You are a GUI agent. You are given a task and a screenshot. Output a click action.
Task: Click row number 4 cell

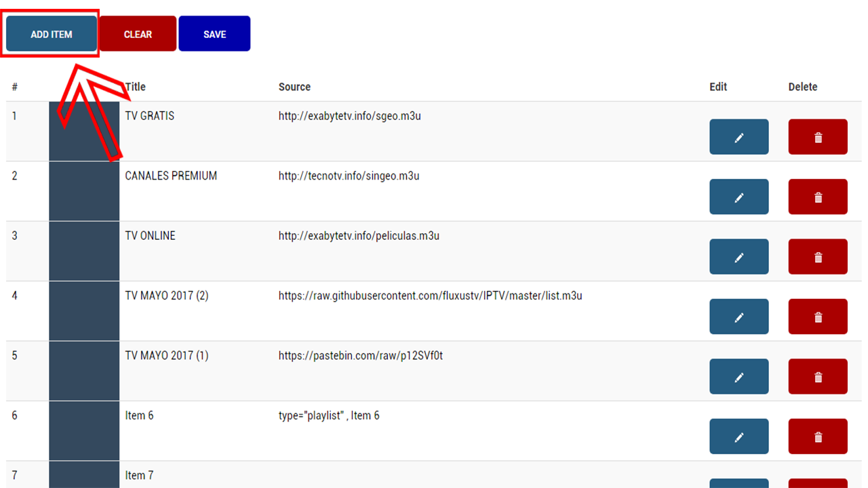click(x=15, y=296)
